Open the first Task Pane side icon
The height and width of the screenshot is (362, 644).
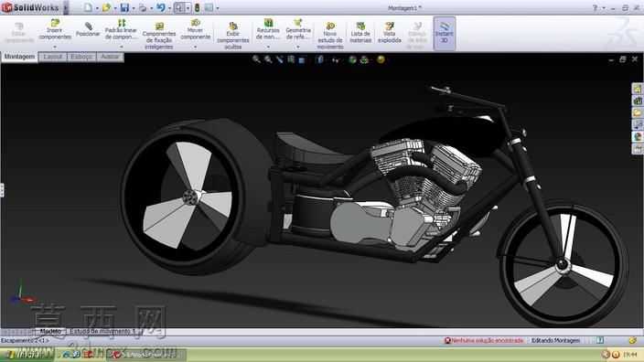637,89
